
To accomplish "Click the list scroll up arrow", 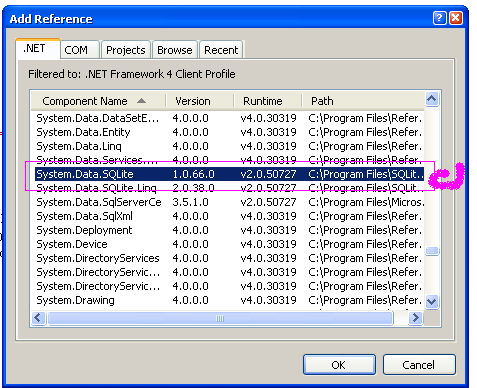I will (432, 99).
